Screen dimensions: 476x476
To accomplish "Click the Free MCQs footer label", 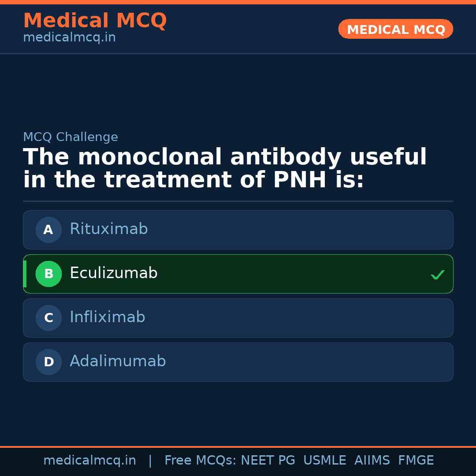I will click(x=200, y=461).
